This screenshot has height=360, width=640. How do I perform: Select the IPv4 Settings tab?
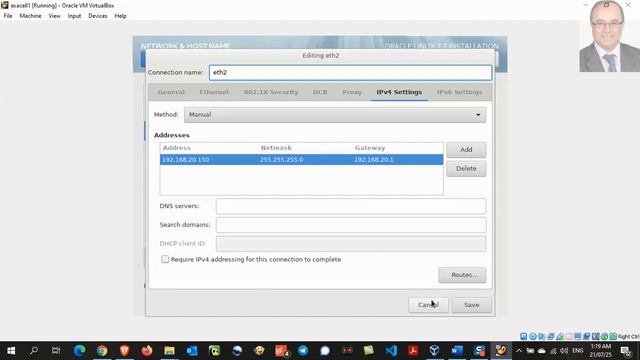click(x=399, y=92)
